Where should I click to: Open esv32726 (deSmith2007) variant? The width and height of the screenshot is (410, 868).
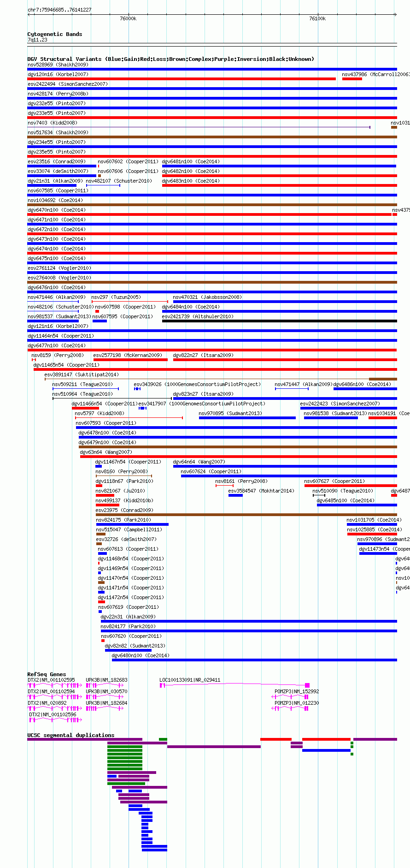[126, 539]
